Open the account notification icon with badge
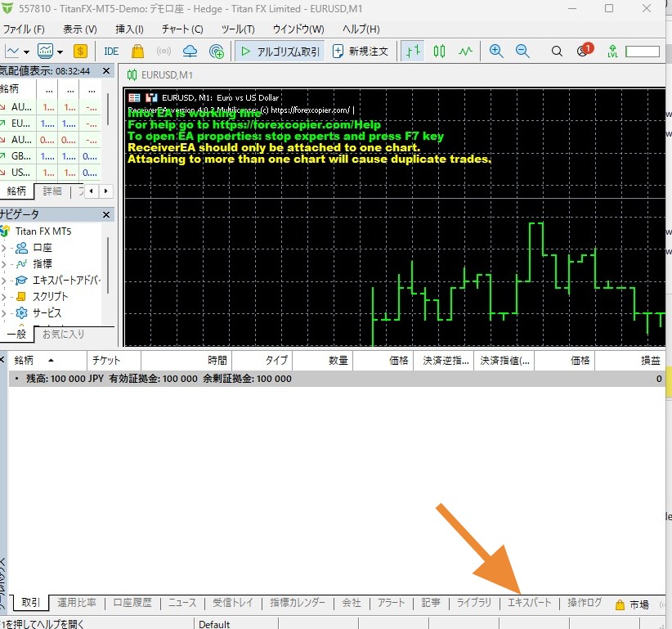This screenshot has height=629, width=672. (585, 50)
